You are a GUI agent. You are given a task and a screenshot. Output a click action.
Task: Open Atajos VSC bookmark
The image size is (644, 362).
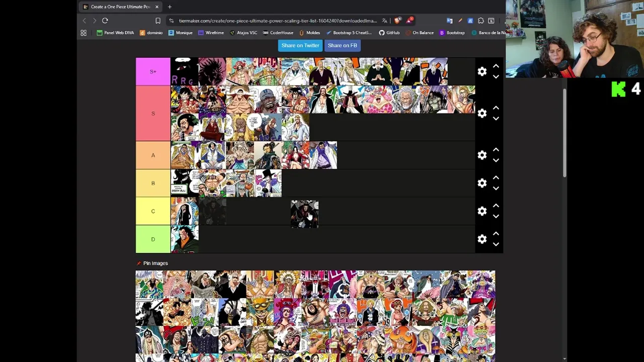click(243, 33)
